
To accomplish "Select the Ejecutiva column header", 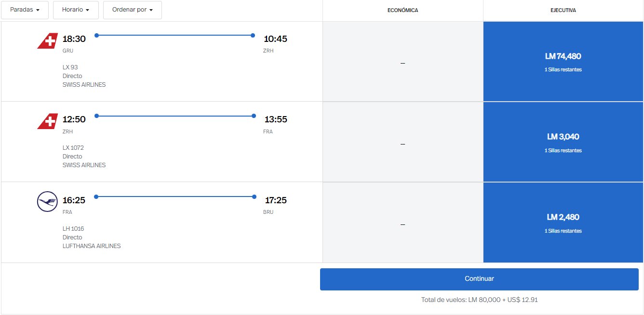I will click(x=563, y=11).
